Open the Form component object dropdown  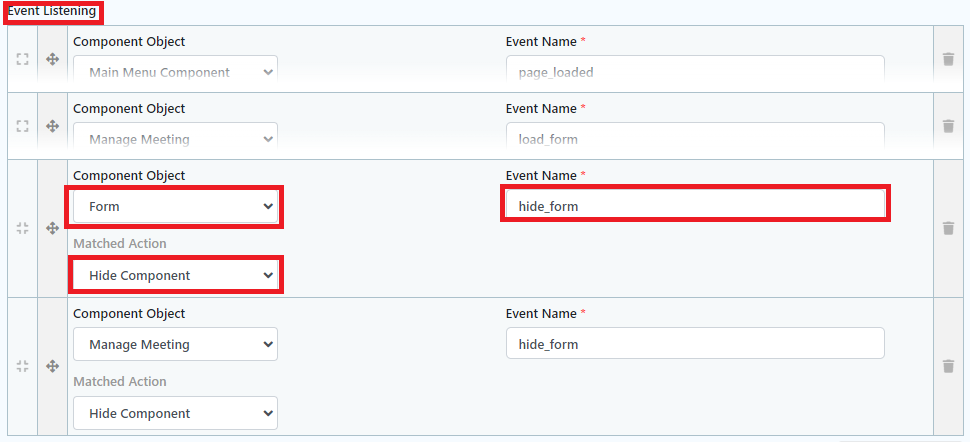pyautogui.click(x=175, y=207)
